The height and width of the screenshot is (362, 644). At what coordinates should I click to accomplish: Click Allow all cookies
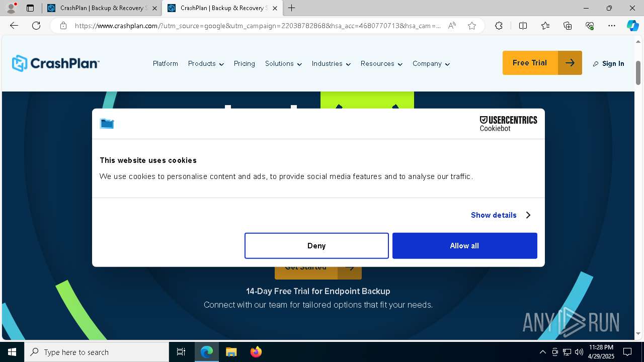464,246
